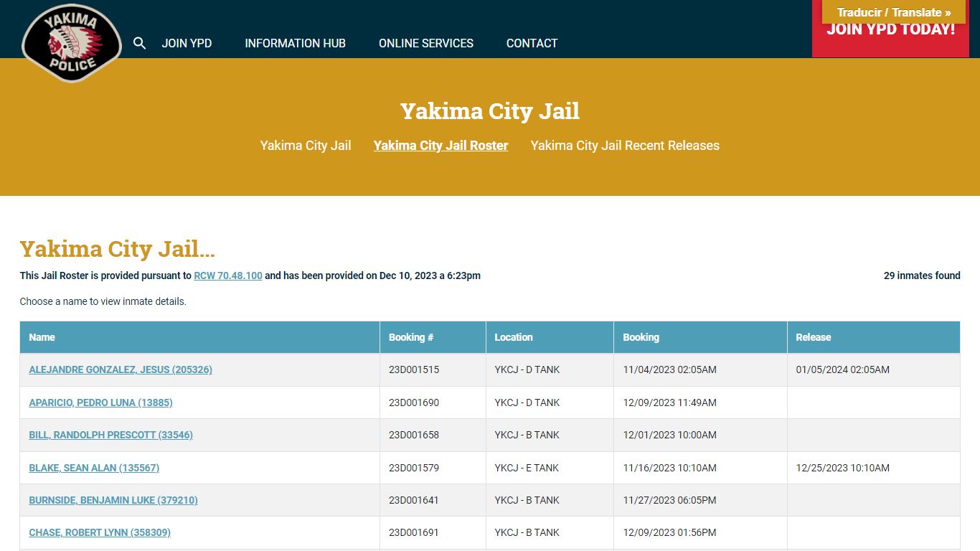The width and height of the screenshot is (980, 551).
Task: Switch to Yakima City Jail tab
Action: point(305,146)
